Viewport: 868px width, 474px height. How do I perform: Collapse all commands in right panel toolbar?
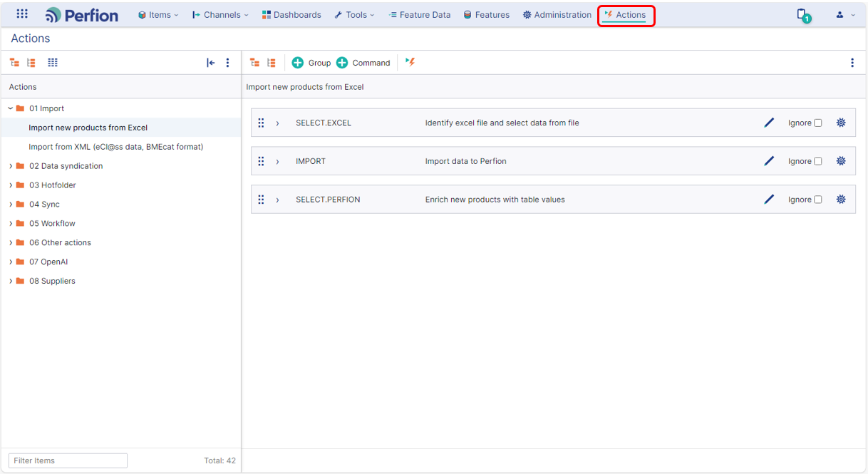point(254,63)
